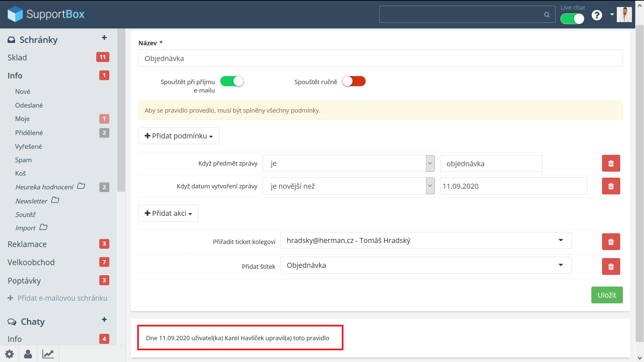Click the date field 11.09.2020
Image resolution: width=644 pixels, height=362 pixels.
[514, 186]
